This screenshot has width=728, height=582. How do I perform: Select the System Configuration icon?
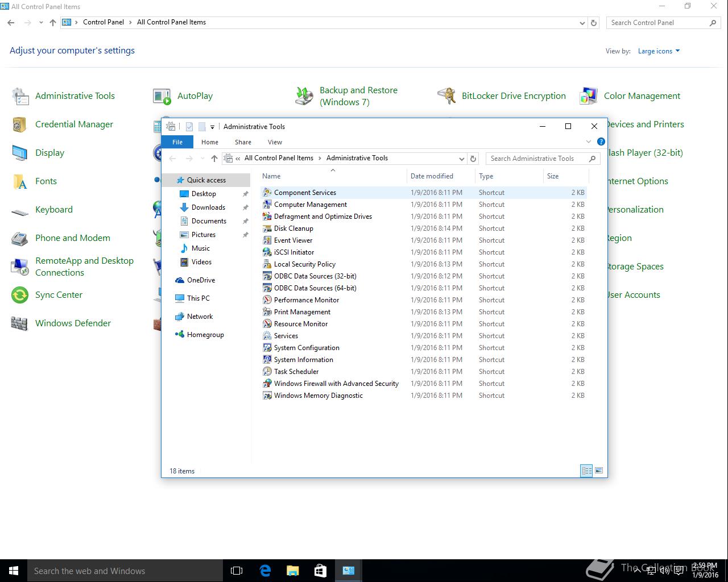267,348
